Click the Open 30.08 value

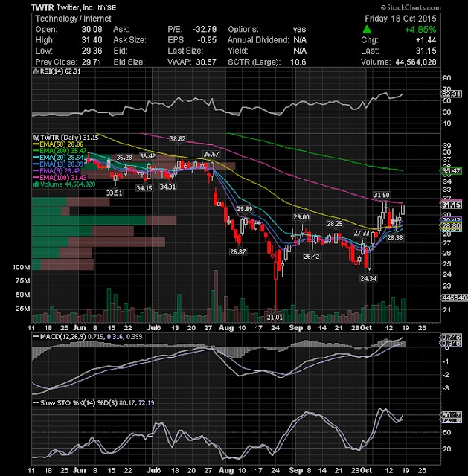[92, 30]
